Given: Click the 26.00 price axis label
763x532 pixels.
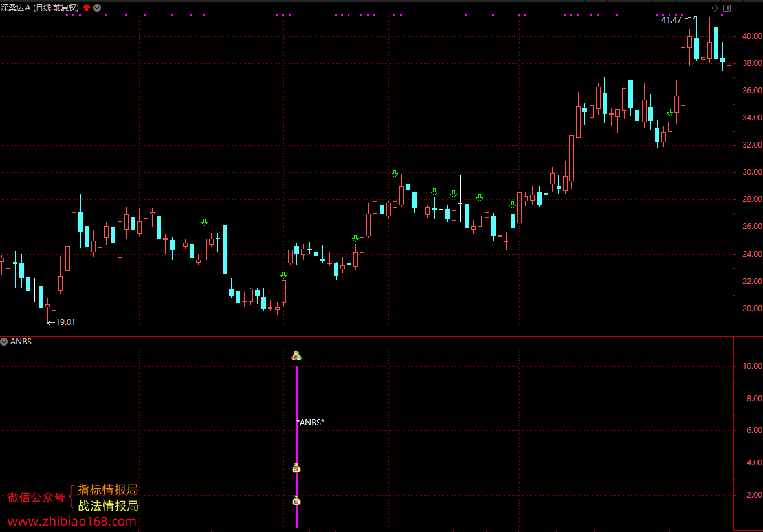Looking at the screenshot, I should coord(752,227).
